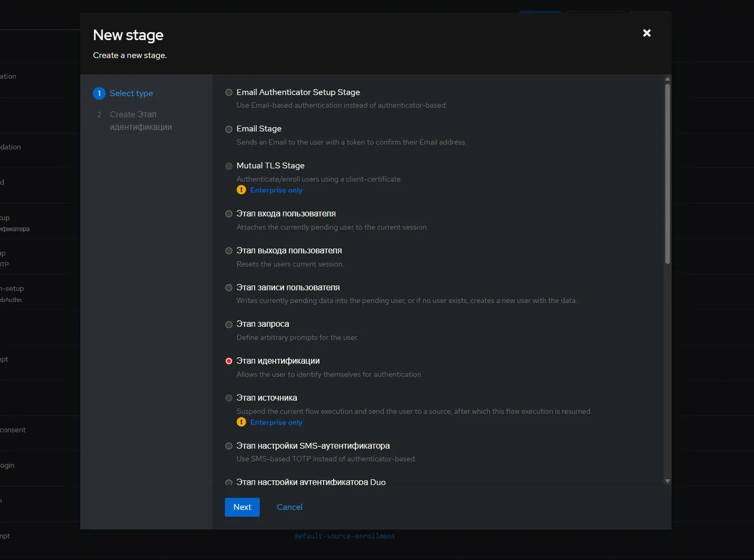Select Этап входа пользователя radio button
This screenshot has width=754, height=560.
[229, 214]
